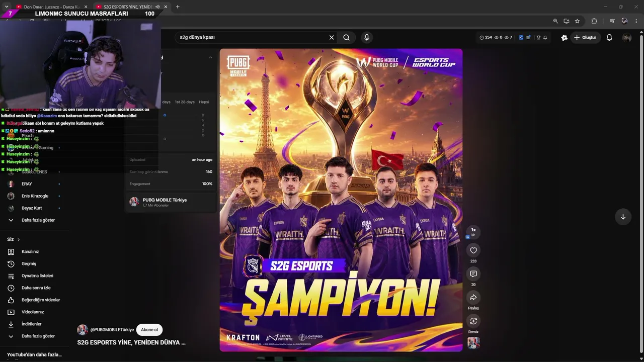Open Videolarınız
Viewport: 644px width, 362px height.
[34, 312]
